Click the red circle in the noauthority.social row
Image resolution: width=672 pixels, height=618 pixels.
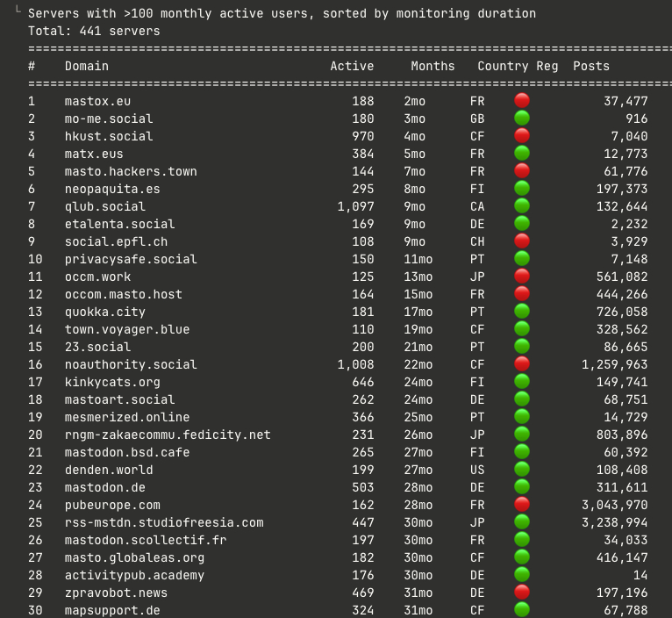click(x=522, y=364)
